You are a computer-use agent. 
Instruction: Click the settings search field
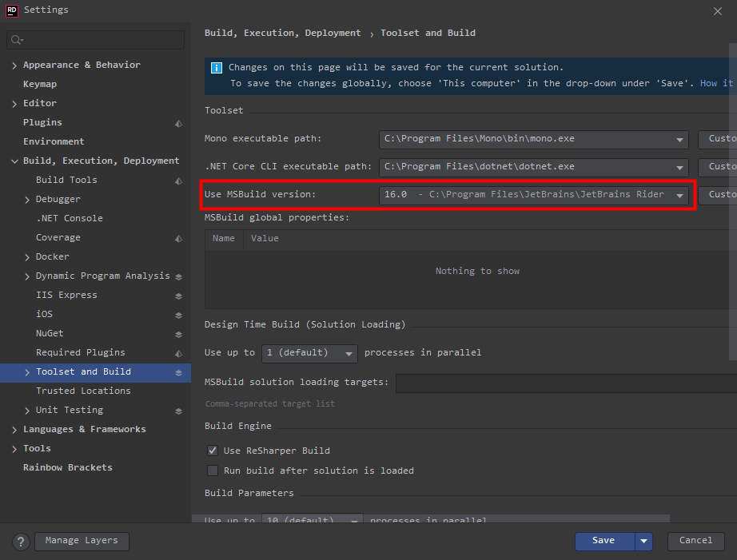click(x=95, y=40)
